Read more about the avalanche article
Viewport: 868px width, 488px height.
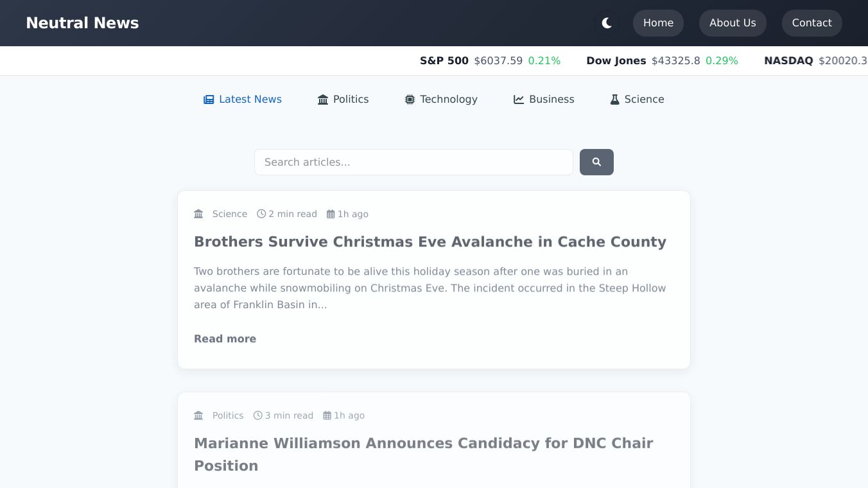tap(225, 338)
